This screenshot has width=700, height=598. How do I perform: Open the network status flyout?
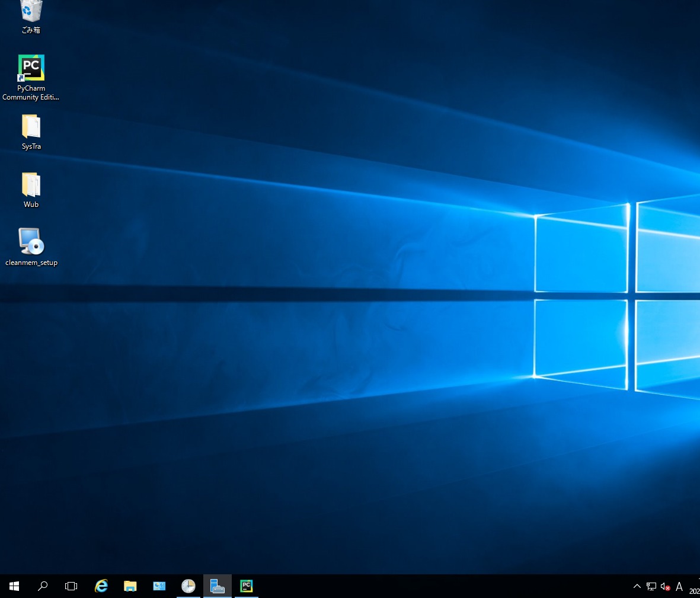click(x=651, y=586)
